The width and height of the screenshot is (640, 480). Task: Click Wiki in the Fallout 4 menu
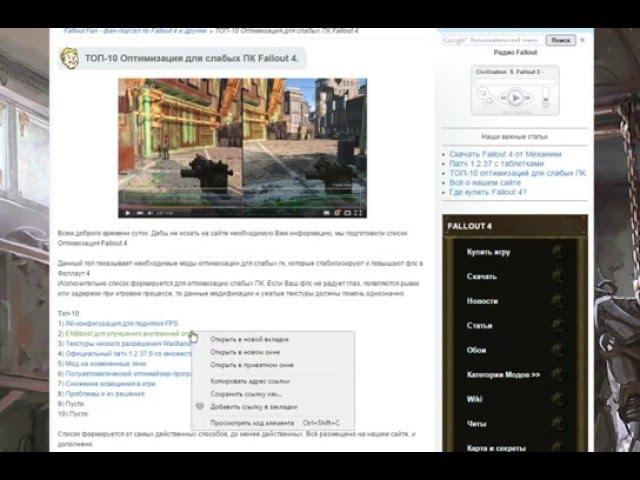coord(474,399)
